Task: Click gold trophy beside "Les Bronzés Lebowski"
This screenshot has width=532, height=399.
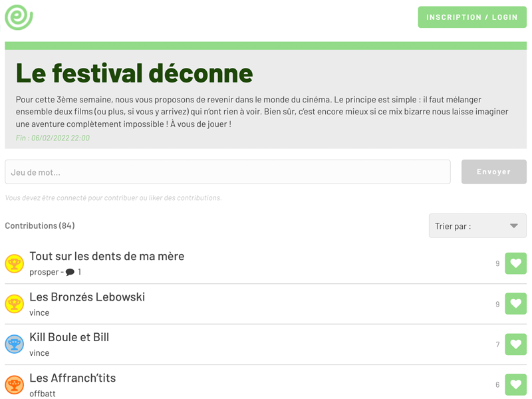Action: tap(14, 304)
